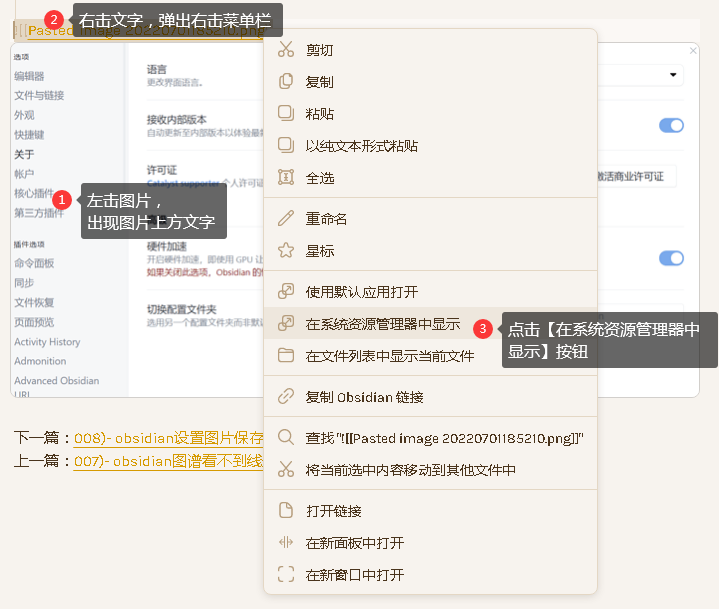
Task: Click the scissors icon for 剪切
Action: (x=286, y=49)
